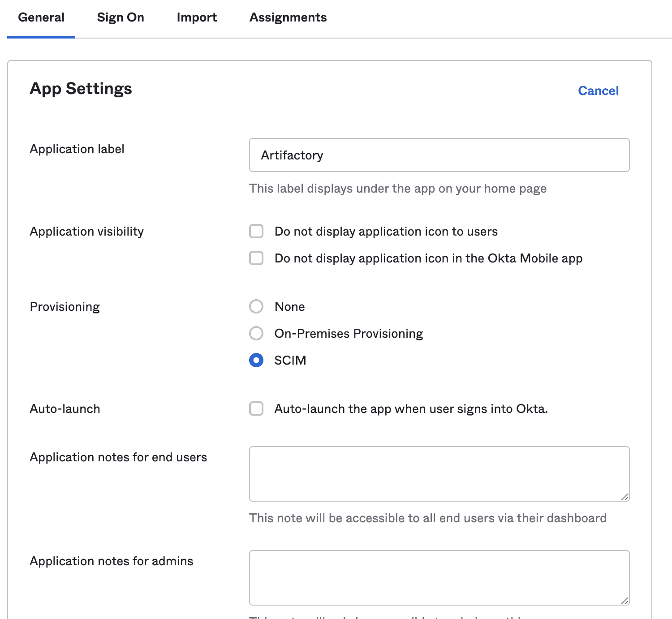
Task: Go to the Assignments tab
Action: pyautogui.click(x=288, y=17)
